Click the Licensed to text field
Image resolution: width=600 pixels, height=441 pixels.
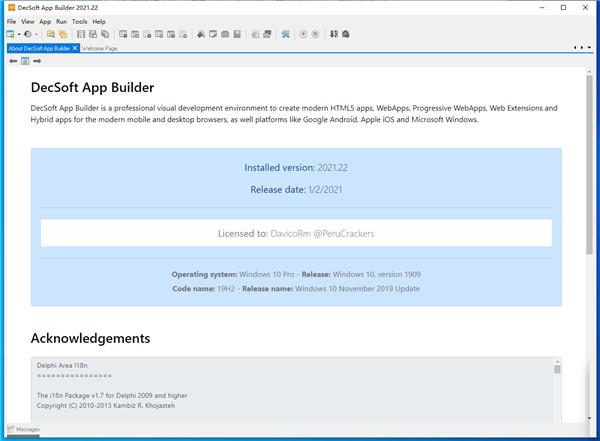pos(296,233)
